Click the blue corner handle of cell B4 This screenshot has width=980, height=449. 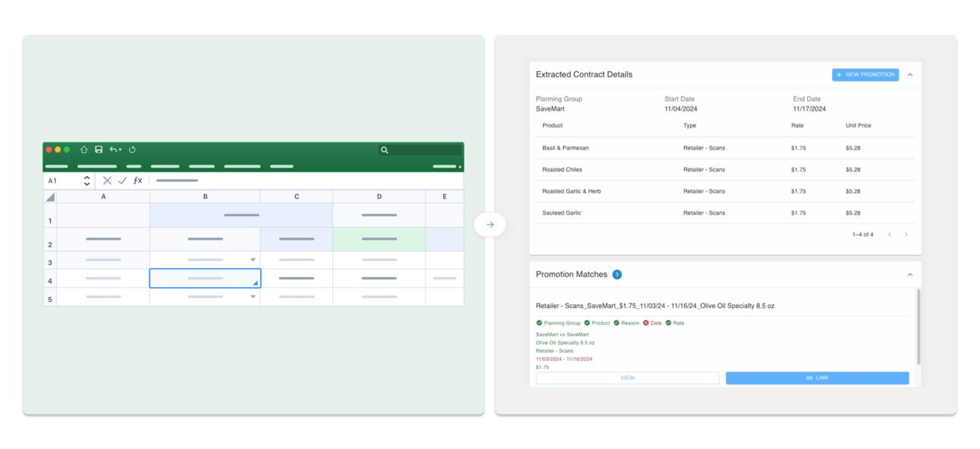click(256, 283)
